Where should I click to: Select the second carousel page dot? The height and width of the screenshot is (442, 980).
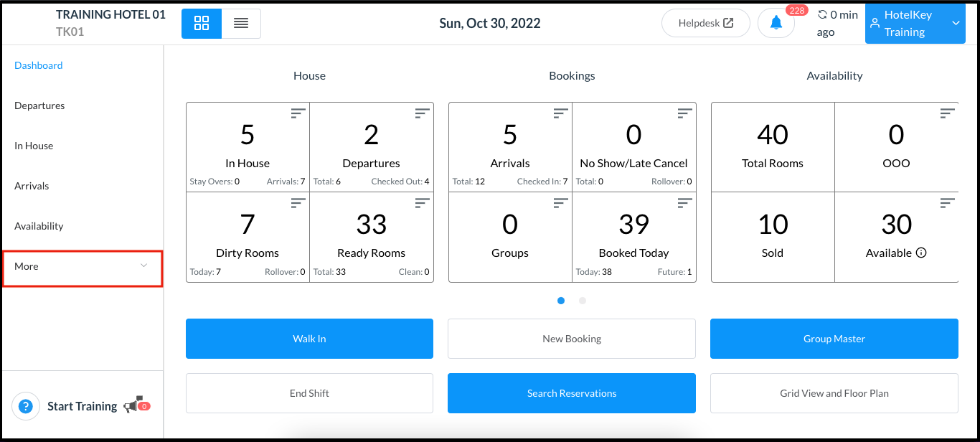tap(582, 301)
